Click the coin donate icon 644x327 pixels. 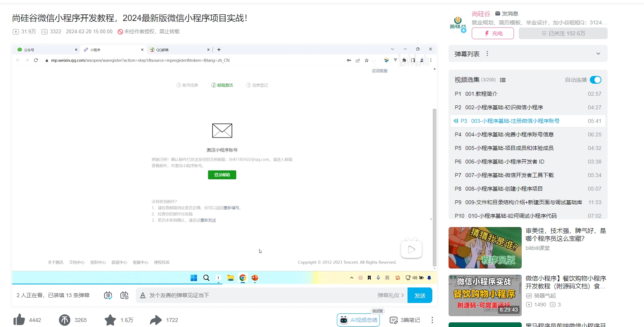point(65,320)
